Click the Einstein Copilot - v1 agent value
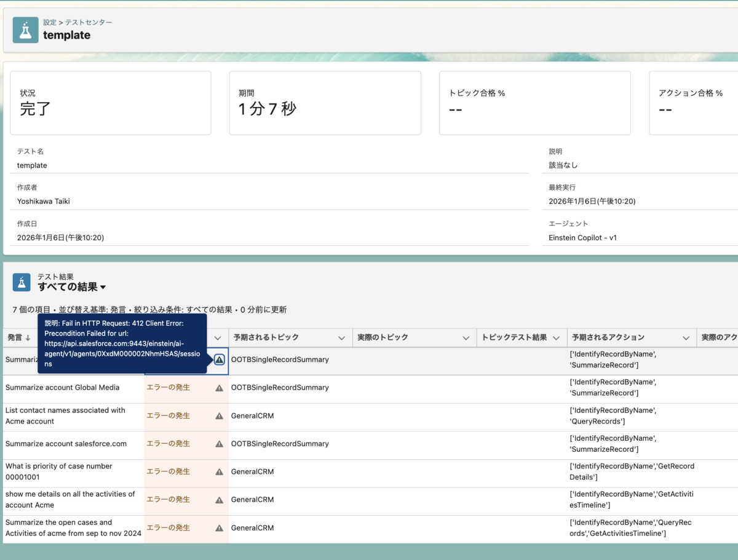 coord(583,237)
